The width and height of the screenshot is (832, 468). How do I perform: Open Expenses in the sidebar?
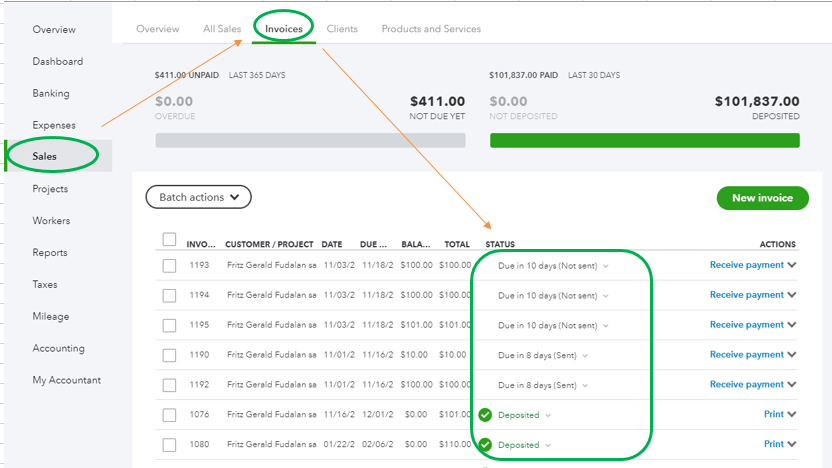pyautogui.click(x=54, y=125)
